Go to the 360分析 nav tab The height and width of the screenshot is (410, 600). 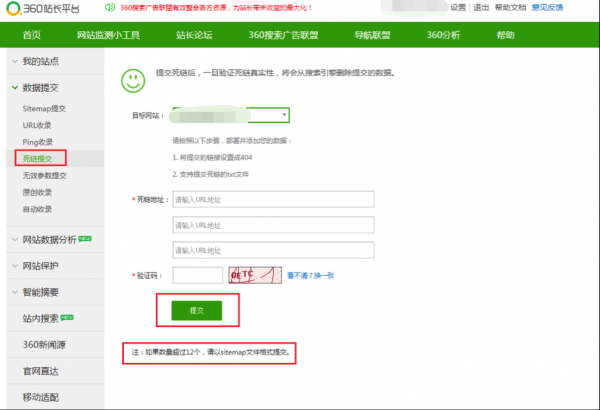(443, 35)
